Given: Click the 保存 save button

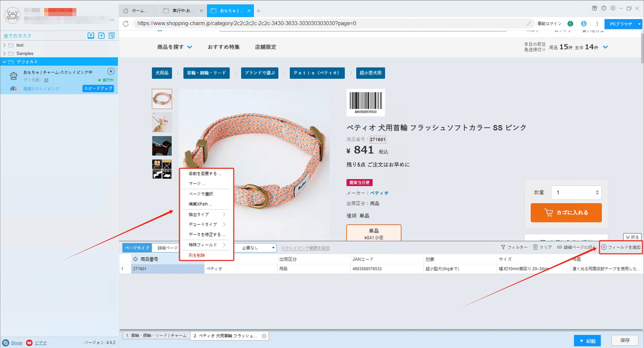Looking at the screenshot, I should coord(625,340).
